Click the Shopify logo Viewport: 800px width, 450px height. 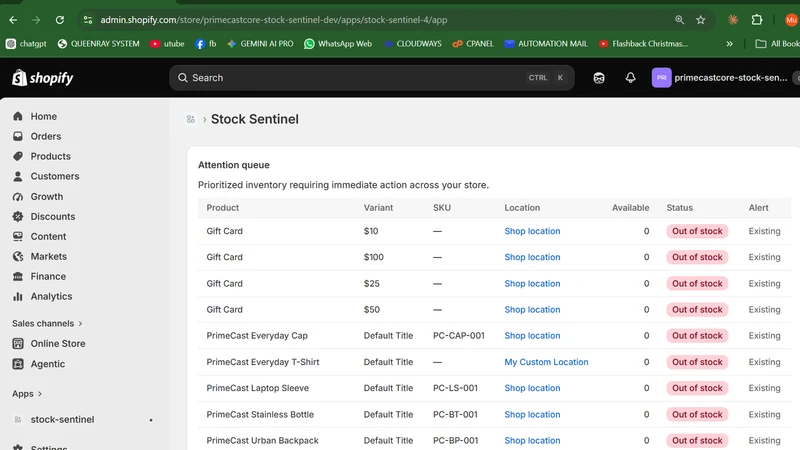43,78
